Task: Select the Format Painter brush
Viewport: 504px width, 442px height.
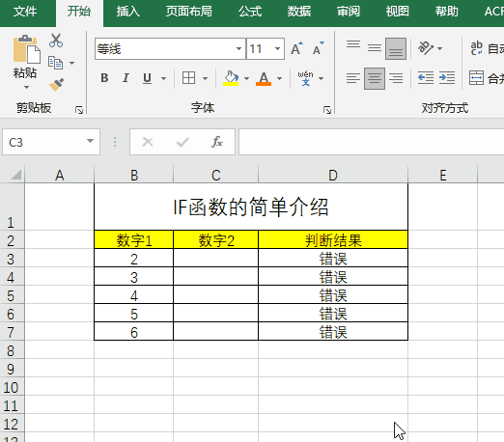Action: [56, 85]
